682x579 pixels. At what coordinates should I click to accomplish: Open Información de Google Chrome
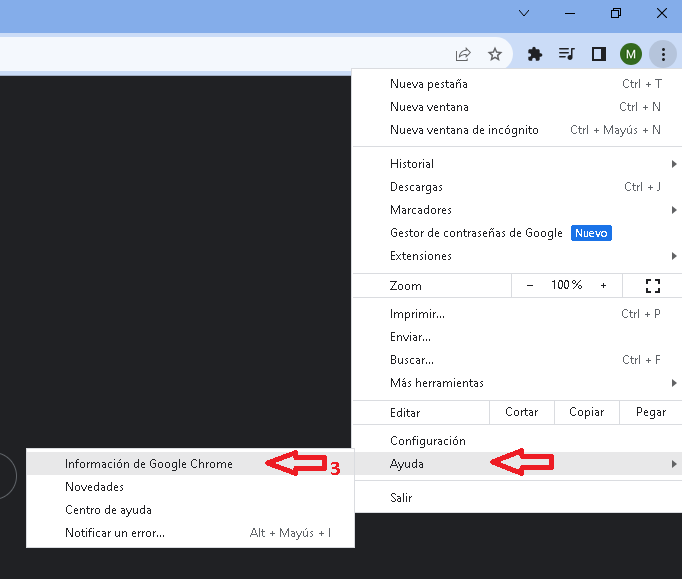190,464
